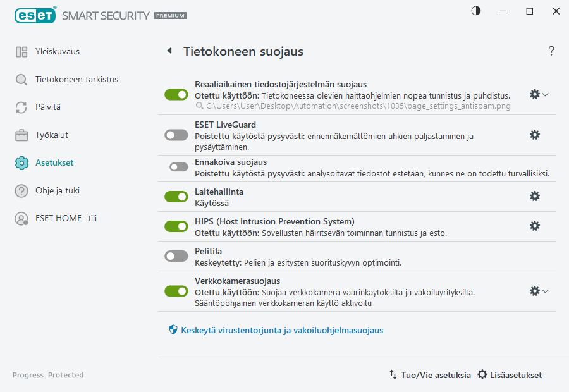Open Laitehallinta settings gear
The width and height of the screenshot is (569, 392).
[535, 196]
